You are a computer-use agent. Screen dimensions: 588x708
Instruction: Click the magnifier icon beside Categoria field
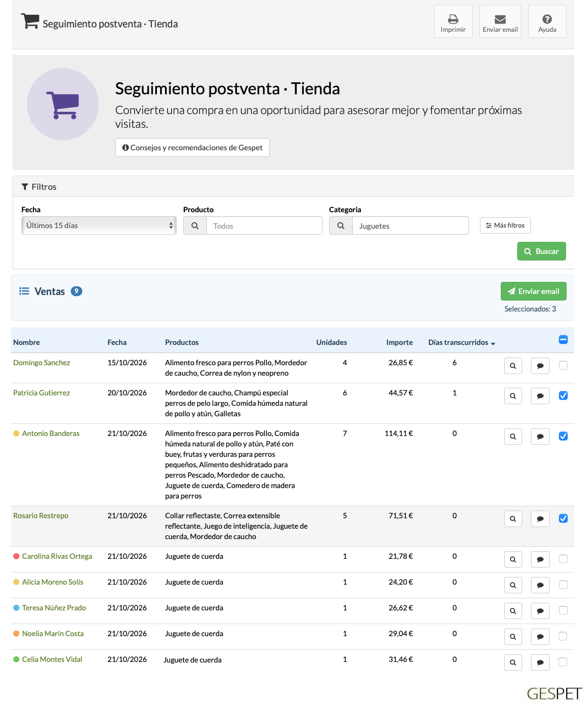coord(341,225)
